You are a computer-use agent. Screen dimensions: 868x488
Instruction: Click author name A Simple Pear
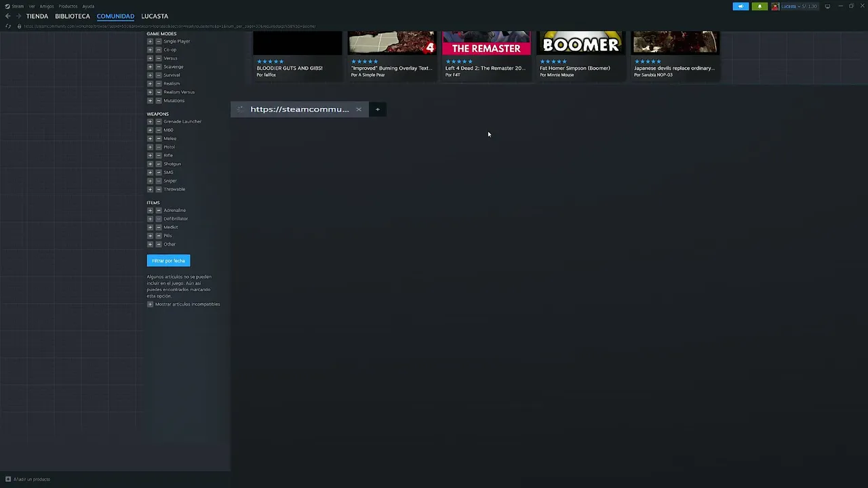[370, 75]
